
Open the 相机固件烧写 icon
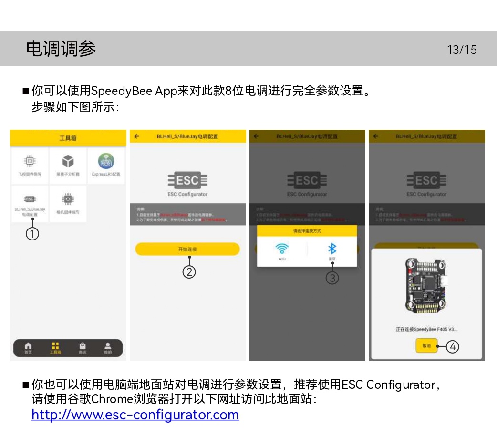[68, 199]
